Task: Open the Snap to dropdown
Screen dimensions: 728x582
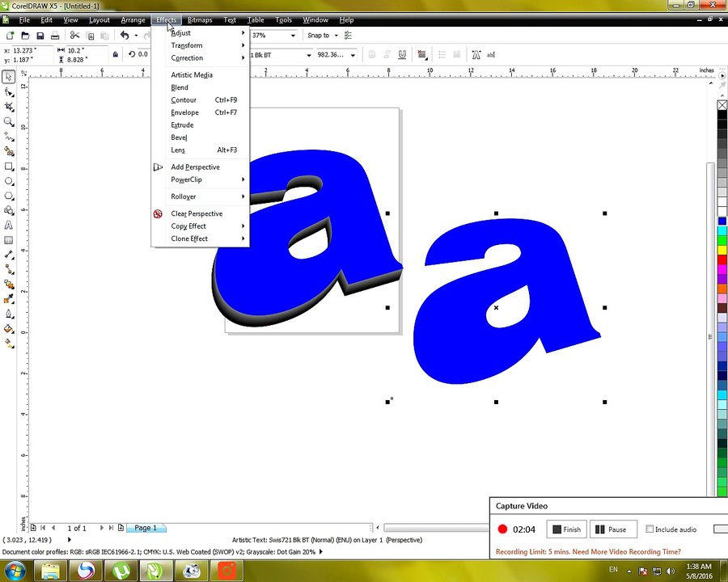Action: (x=336, y=36)
